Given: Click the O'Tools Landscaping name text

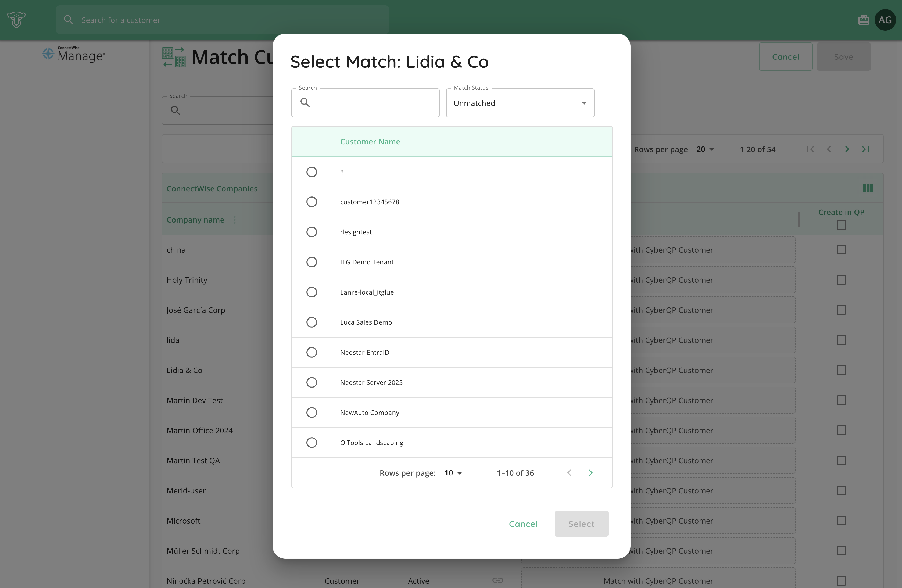Looking at the screenshot, I should (x=372, y=443).
